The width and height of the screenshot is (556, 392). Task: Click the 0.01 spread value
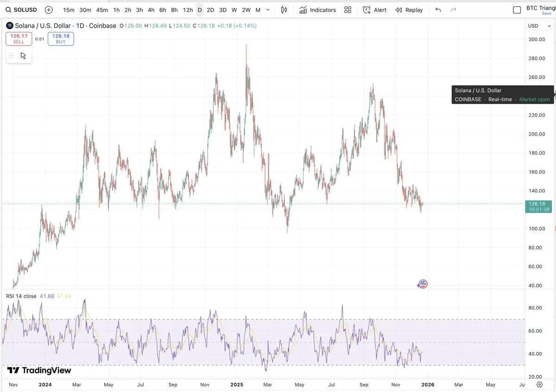pos(40,39)
